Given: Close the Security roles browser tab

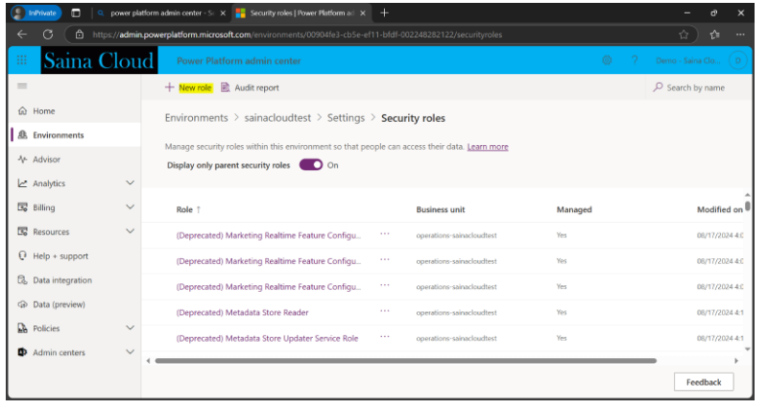Looking at the screenshot, I should pos(363,13).
